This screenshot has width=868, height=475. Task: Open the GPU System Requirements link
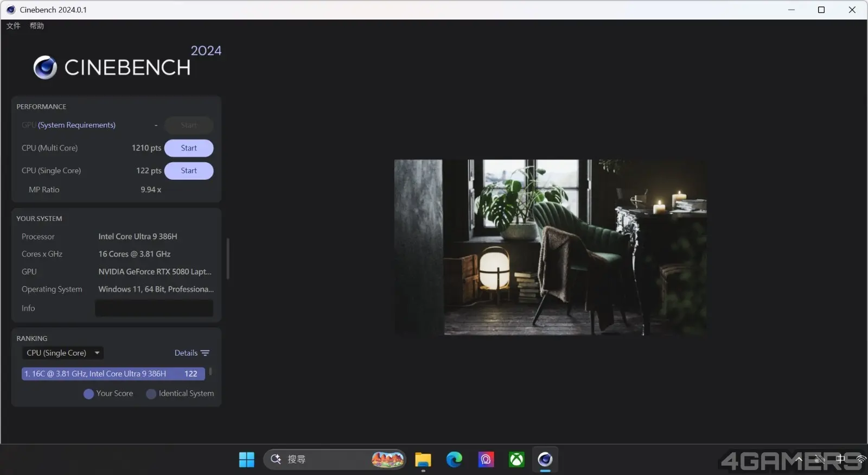(x=76, y=125)
